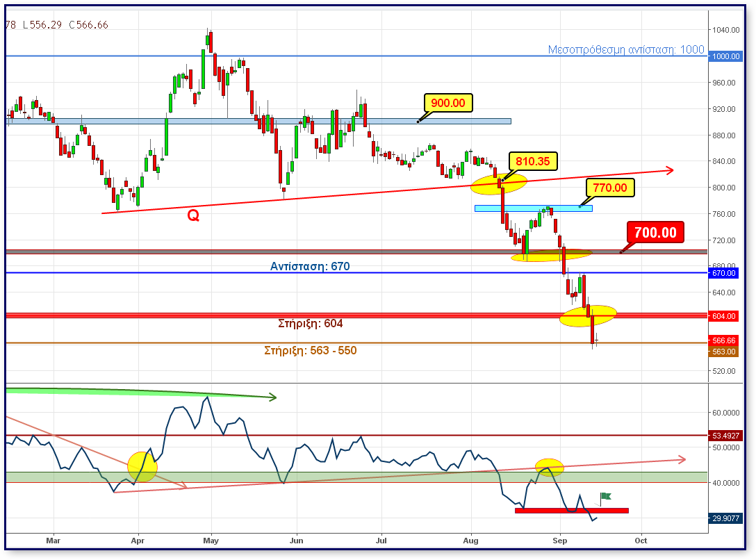Click the 'Apr' label on the time axis
The height and width of the screenshot is (560, 756).
(138, 541)
